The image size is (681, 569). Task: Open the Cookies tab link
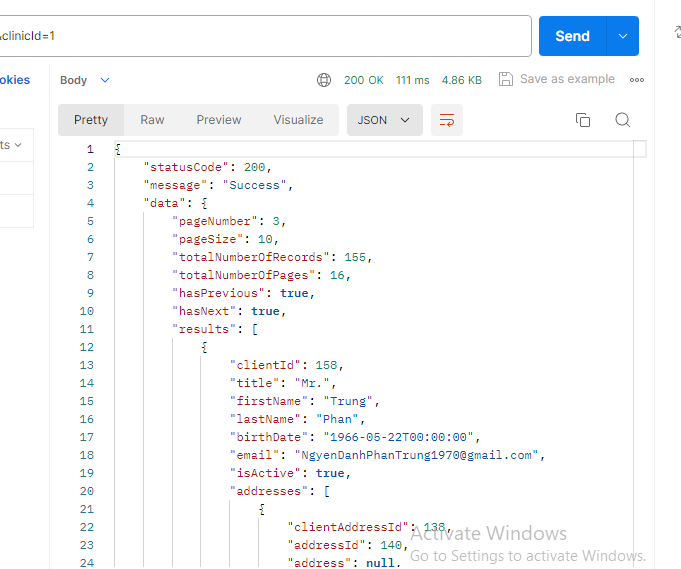tap(15, 80)
